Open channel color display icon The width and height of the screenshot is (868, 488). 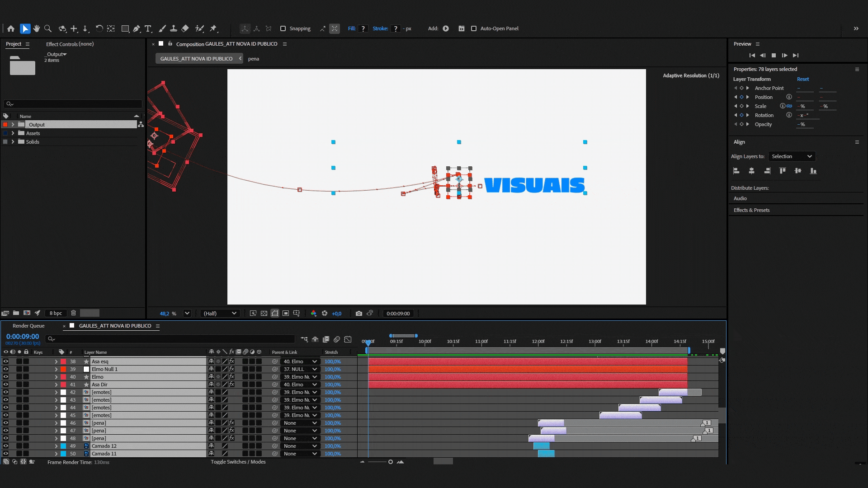click(314, 313)
